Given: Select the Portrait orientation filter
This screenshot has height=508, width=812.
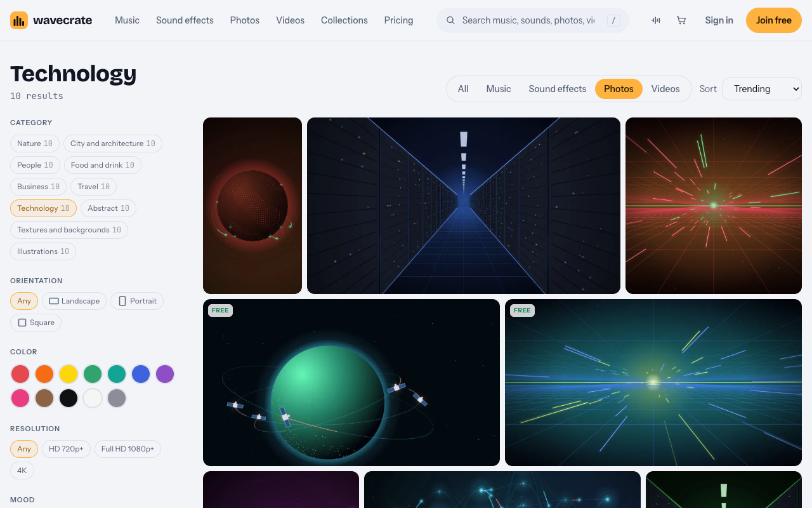Looking at the screenshot, I should click(x=137, y=301).
